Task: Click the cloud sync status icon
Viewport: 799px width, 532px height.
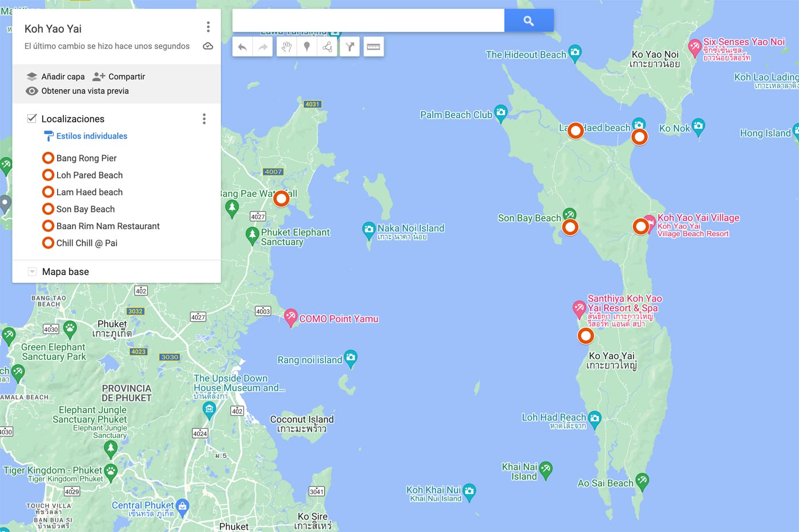Action: tap(208, 46)
